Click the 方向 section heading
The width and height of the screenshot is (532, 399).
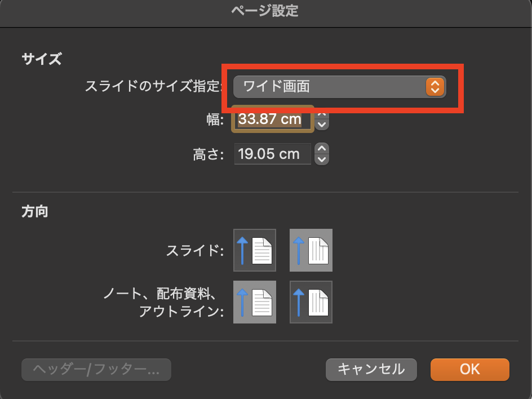(35, 212)
